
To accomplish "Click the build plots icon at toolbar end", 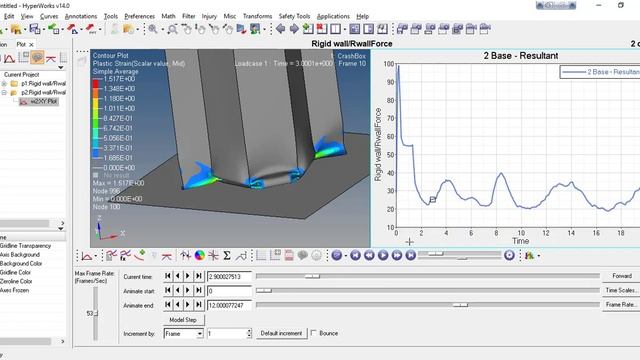I will coord(530,256).
